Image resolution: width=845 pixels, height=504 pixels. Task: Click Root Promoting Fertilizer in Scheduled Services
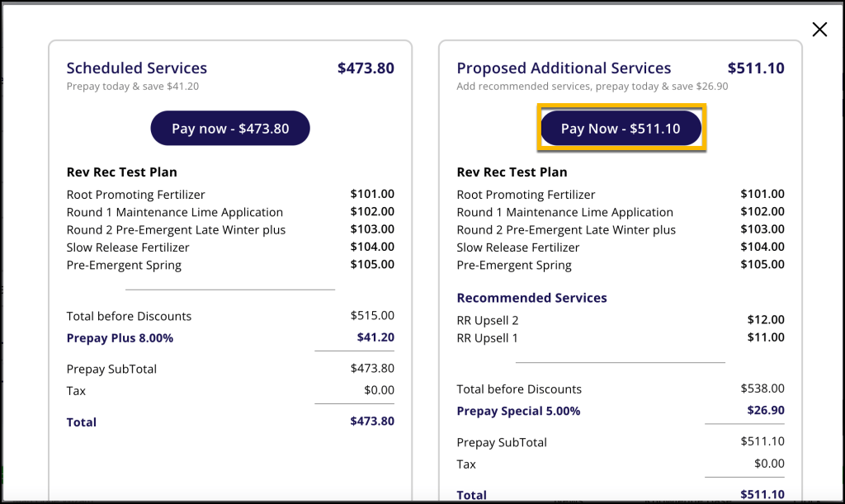pos(136,195)
